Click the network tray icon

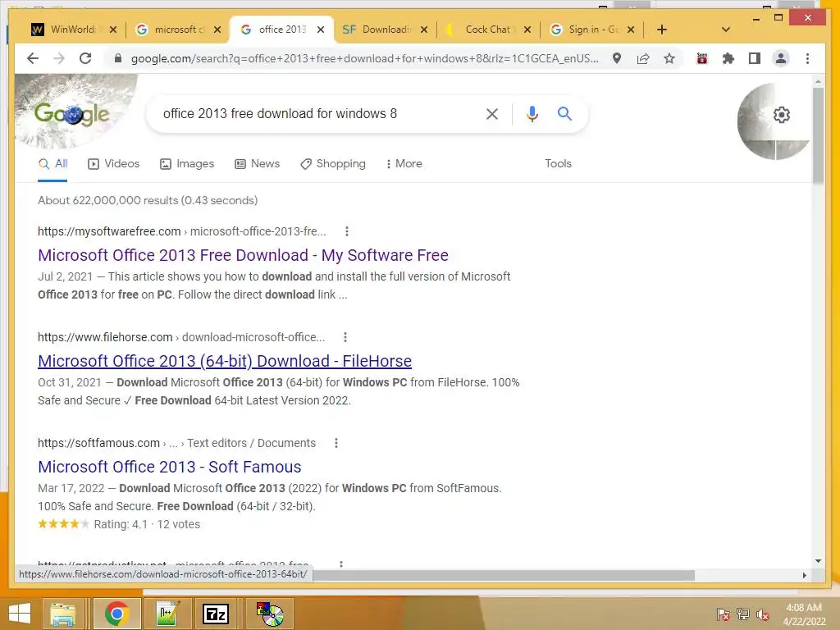[x=743, y=614]
